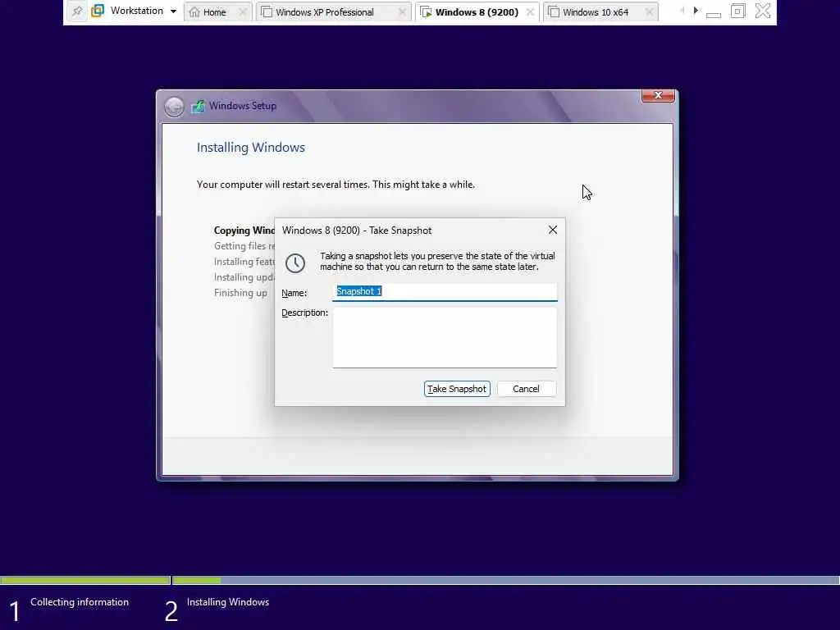Close the VMware Workstation window
This screenshot has height=630, width=840.
[763, 11]
